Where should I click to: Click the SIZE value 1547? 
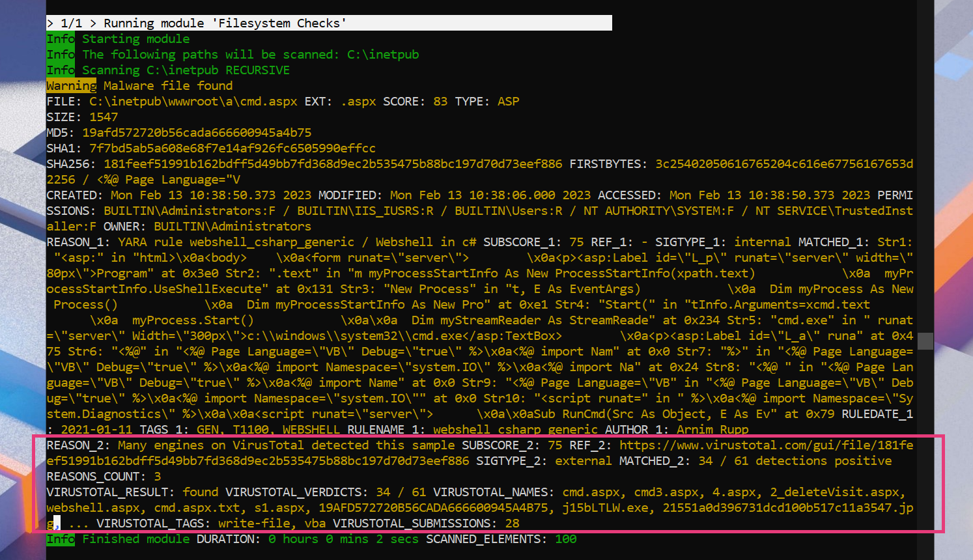(x=104, y=117)
